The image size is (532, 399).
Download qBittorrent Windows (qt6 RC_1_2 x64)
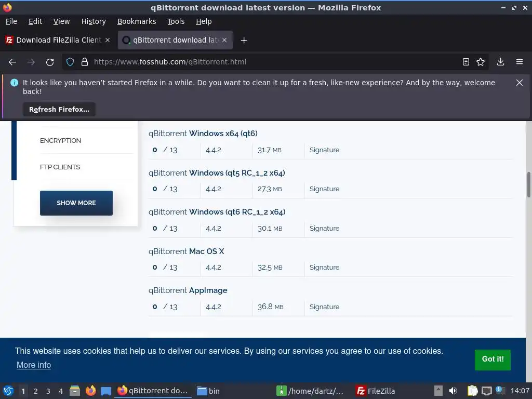pyautogui.click(x=217, y=212)
